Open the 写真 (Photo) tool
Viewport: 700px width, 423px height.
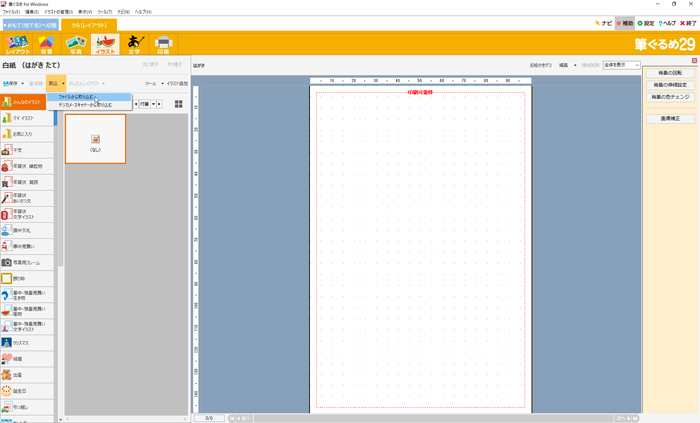pyautogui.click(x=75, y=43)
